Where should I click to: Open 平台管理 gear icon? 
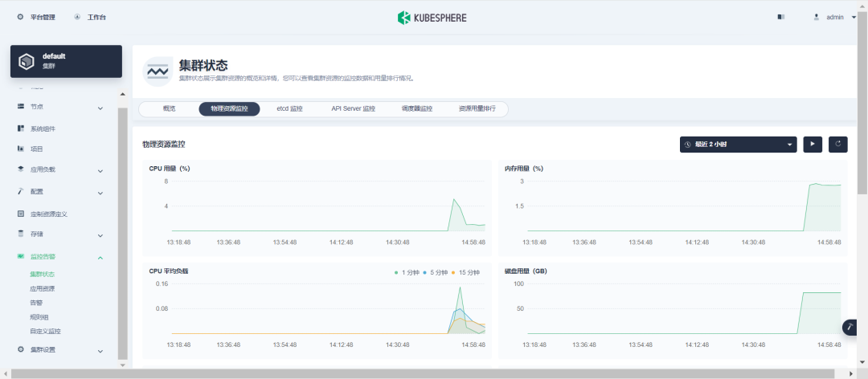pyautogui.click(x=20, y=17)
